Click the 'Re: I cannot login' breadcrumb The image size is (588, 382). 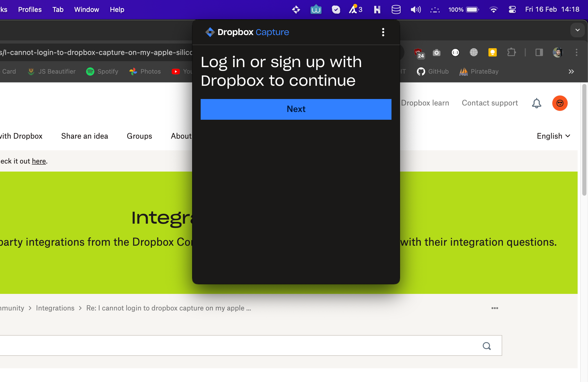click(x=169, y=308)
